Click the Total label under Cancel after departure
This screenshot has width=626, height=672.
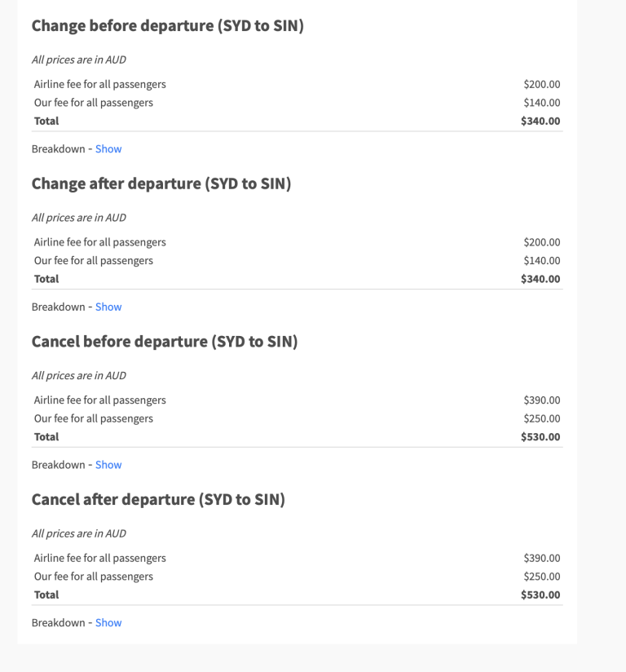pyautogui.click(x=46, y=595)
